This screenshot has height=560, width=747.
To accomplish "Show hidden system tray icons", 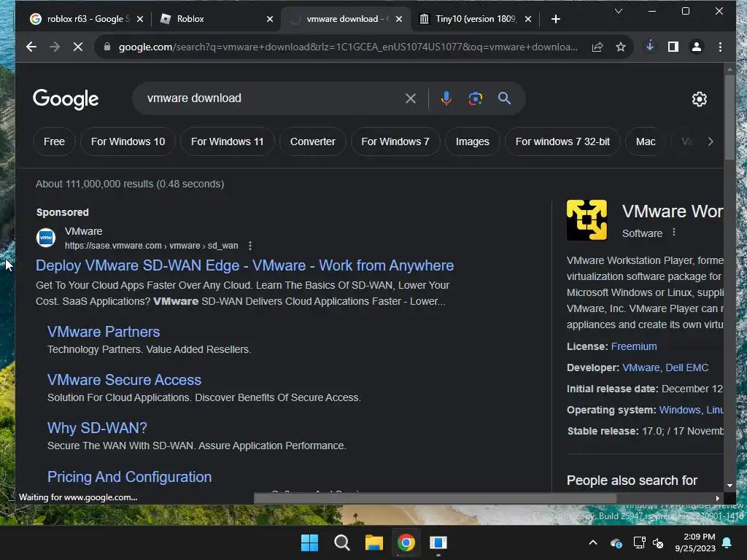I will (x=592, y=542).
